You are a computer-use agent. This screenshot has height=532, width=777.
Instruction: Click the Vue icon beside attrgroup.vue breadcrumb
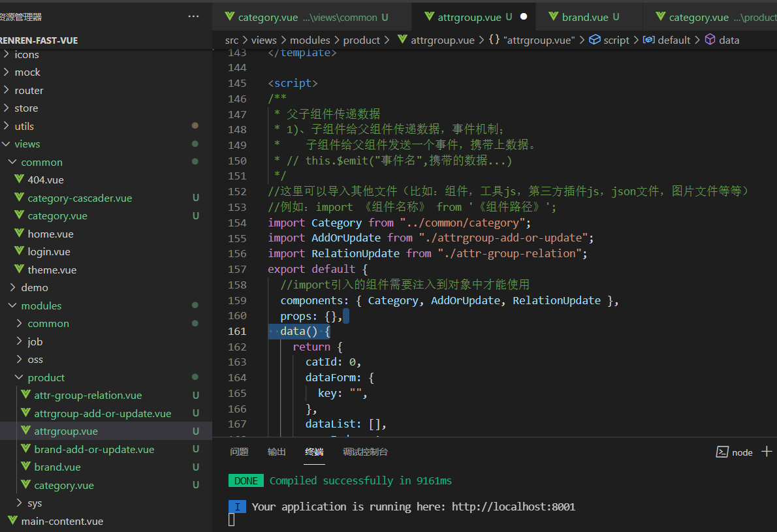(402, 40)
